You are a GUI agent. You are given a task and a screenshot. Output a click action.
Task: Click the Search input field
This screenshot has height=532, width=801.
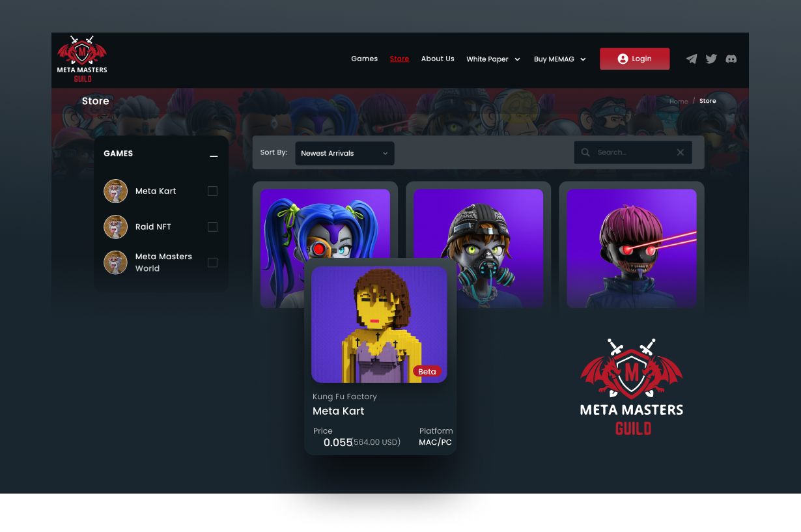633,152
